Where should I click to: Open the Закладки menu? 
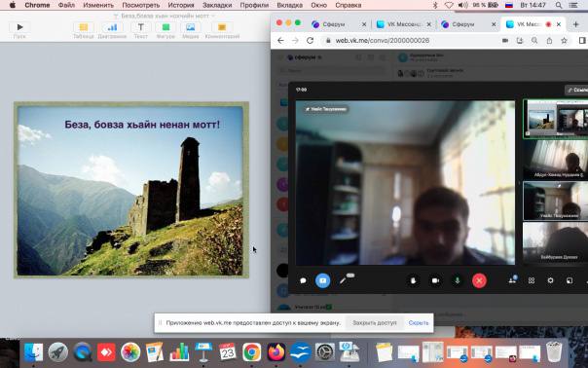coord(217,5)
